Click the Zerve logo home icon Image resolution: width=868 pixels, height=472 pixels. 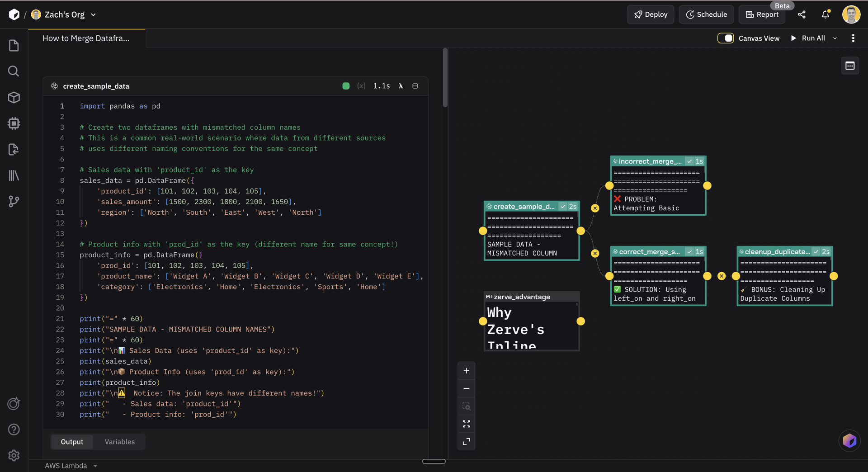pyautogui.click(x=14, y=14)
